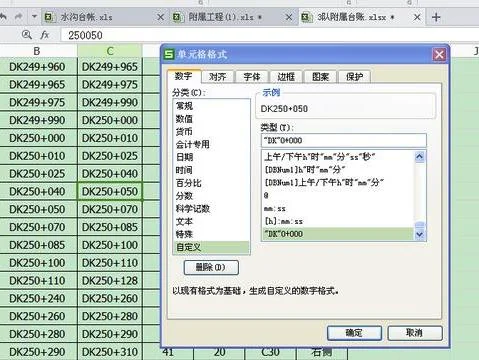Select 日期 in the category list

tap(211, 157)
